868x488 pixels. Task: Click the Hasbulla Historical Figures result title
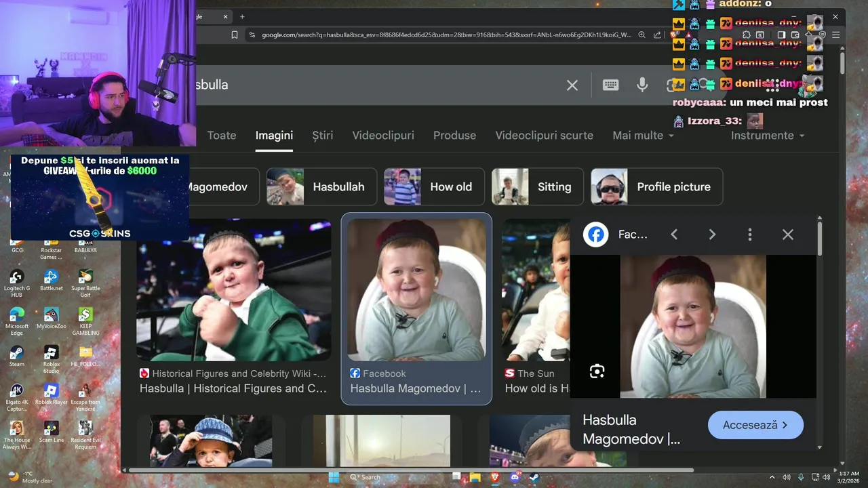[x=233, y=388]
